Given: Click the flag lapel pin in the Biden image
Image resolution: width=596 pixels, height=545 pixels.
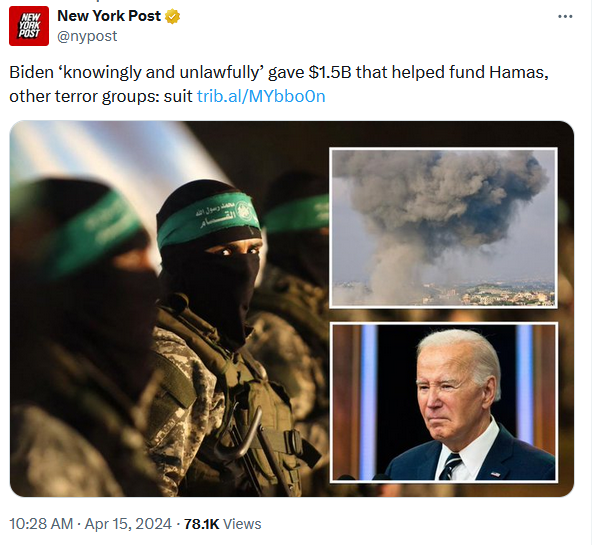Looking at the screenshot, I should (495, 474).
